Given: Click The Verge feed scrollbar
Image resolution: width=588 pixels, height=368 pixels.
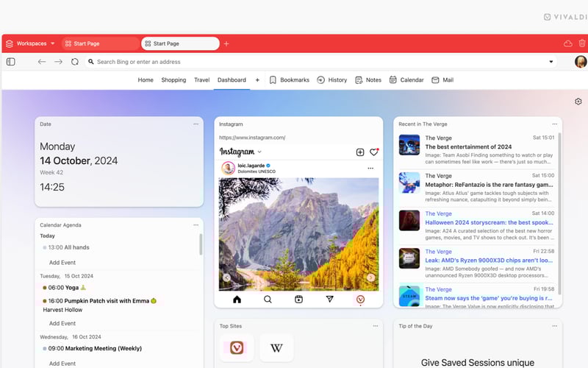Looking at the screenshot, I should click(559, 213).
